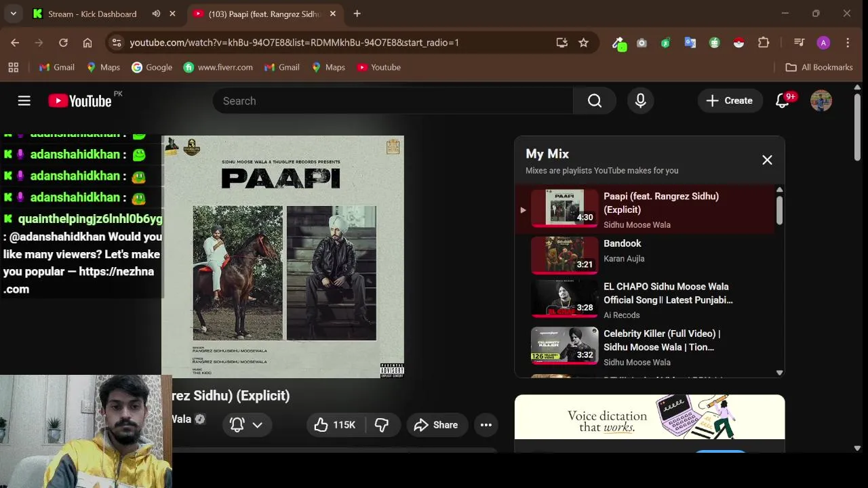
Task: Mute the Kick Dashboard tab audio icon
Action: coord(156,14)
